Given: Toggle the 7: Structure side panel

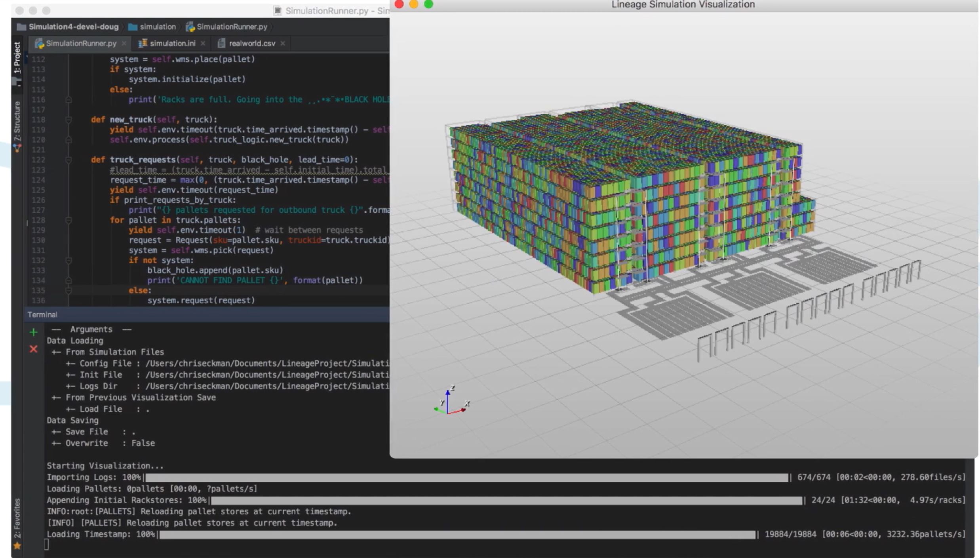Looking at the screenshot, I should pyautogui.click(x=17, y=121).
